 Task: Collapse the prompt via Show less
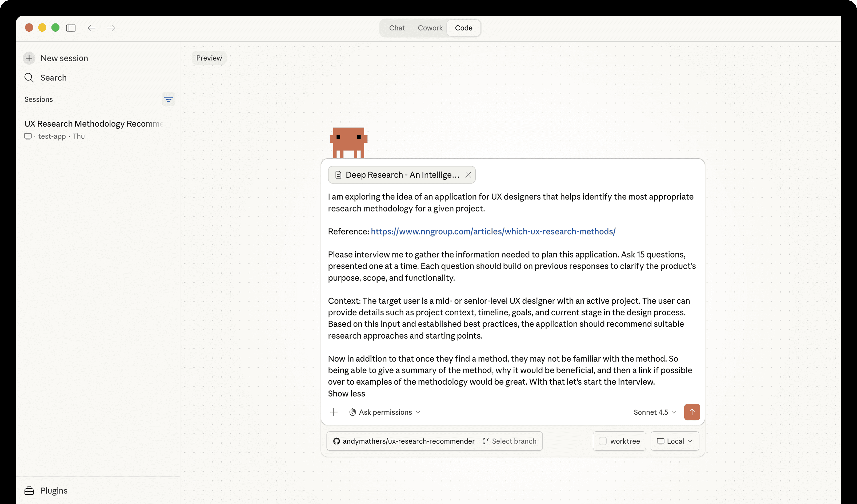click(346, 393)
